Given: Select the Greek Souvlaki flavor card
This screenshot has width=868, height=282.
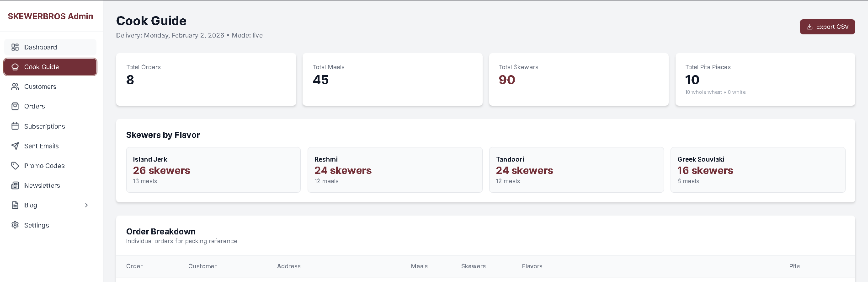Looking at the screenshot, I should click(757, 170).
